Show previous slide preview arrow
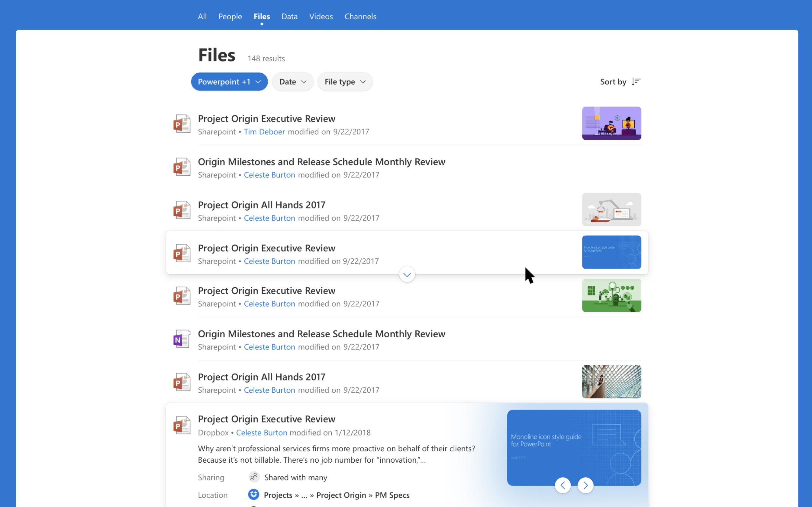Screen dimensions: 812x507 tap(563, 485)
